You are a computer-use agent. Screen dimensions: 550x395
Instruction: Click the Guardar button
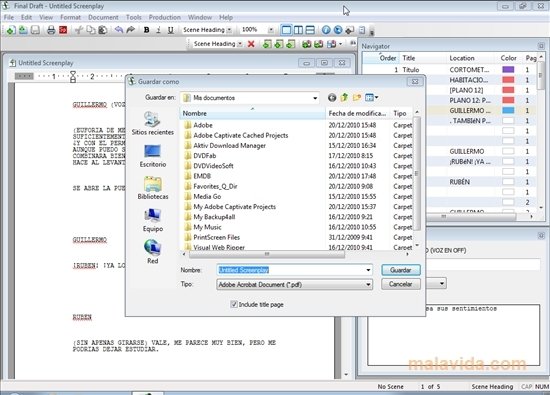click(x=401, y=270)
